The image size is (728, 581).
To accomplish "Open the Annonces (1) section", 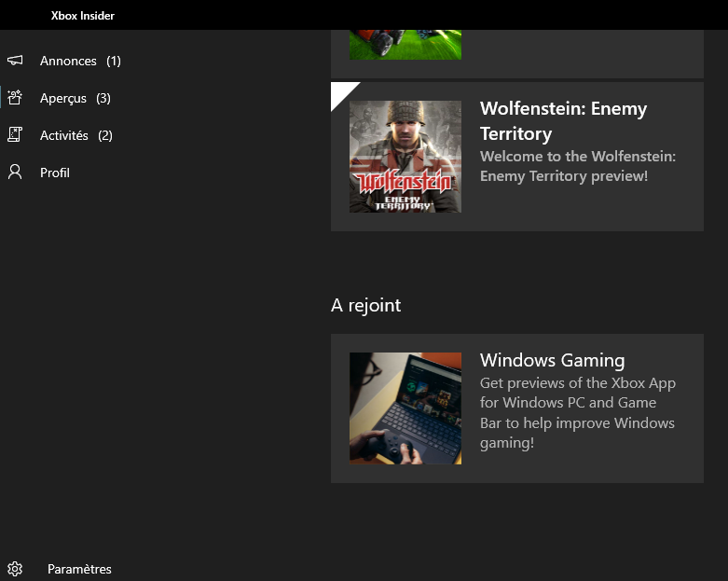I will 80,61.
